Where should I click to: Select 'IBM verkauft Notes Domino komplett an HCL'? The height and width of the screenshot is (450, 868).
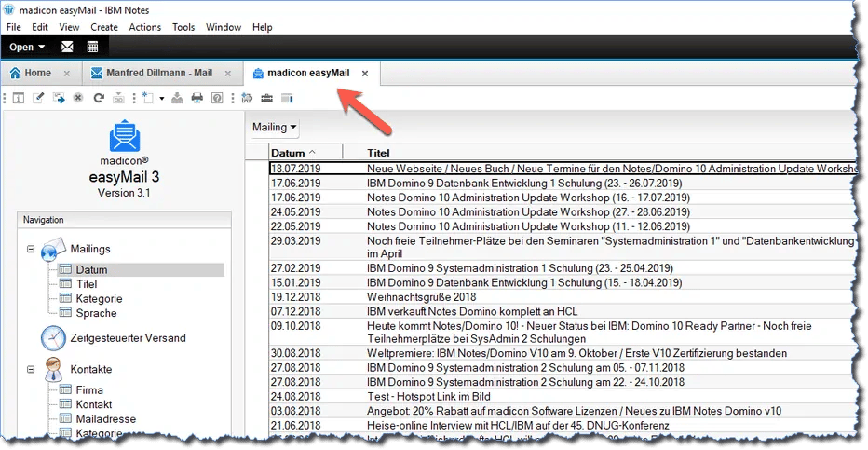pos(563,311)
